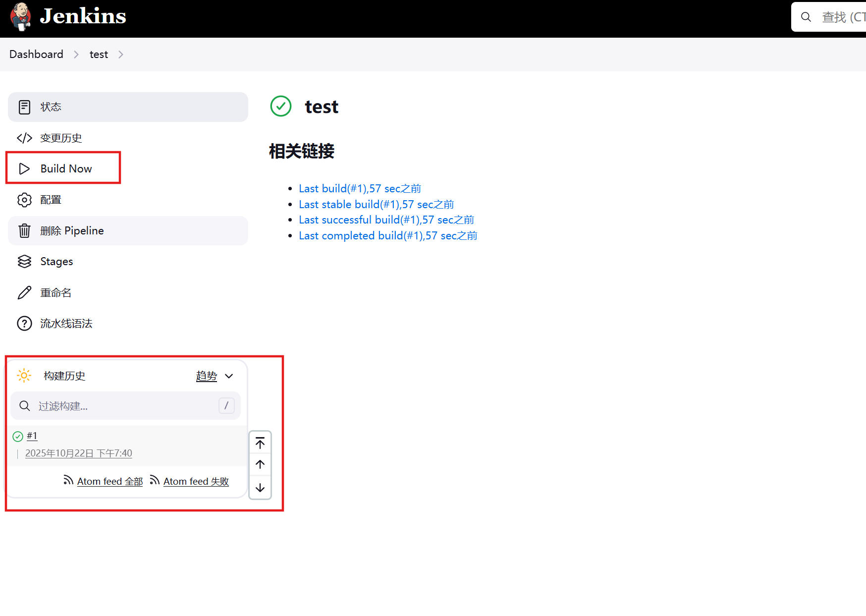
Task: Click the 配置 gear icon
Action: 24,200
